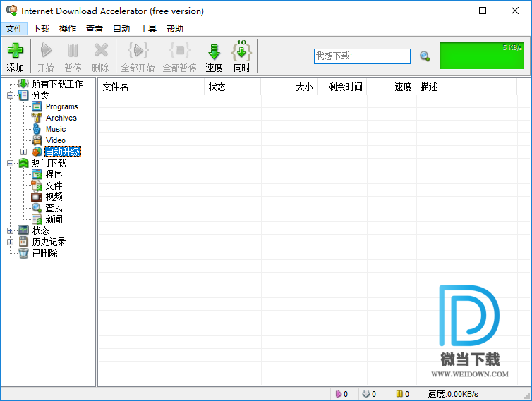The height and width of the screenshot is (401, 532).
Task: Open the 速度 speed arrow icon
Action: click(x=214, y=51)
